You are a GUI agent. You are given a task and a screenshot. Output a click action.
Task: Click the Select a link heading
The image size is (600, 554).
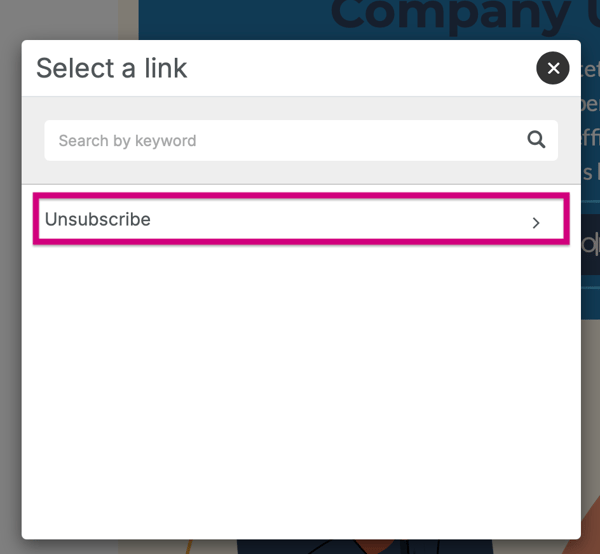pyautogui.click(x=111, y=68)
